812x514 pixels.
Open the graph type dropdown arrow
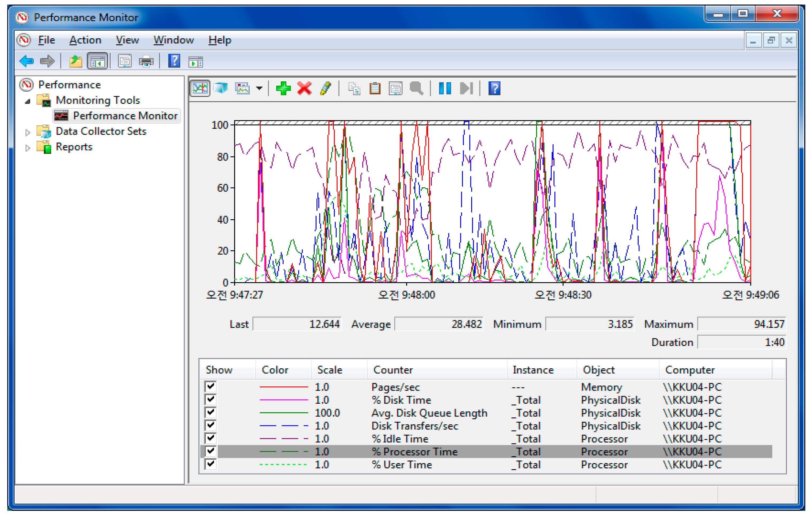(x=259, y=88)
